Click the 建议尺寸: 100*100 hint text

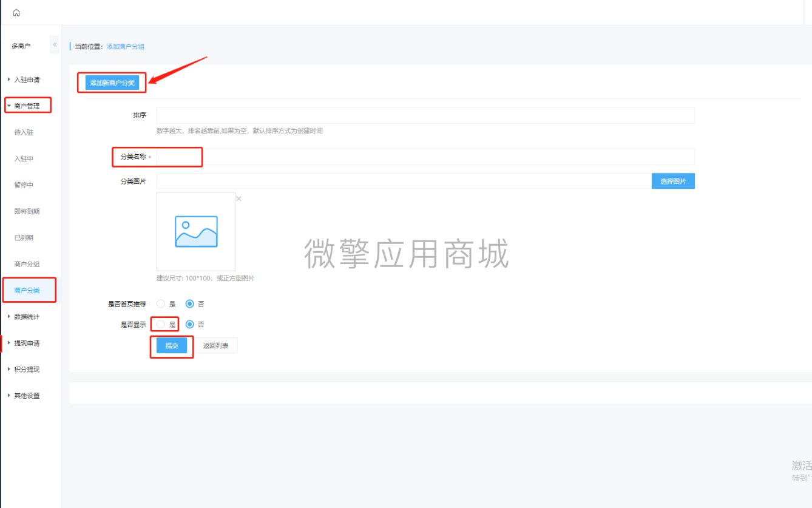205,279
